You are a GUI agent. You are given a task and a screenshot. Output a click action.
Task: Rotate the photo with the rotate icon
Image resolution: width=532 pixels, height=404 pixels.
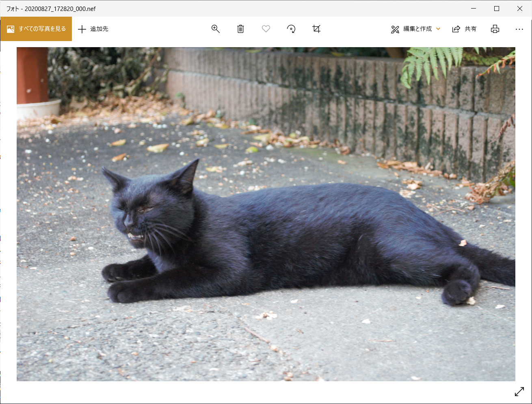coord(291,29)
